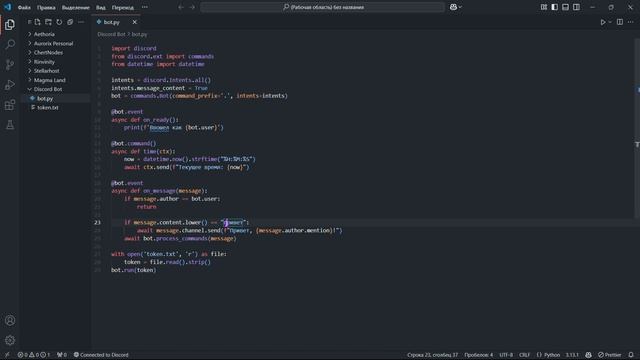Click New Folder icon in Explorer toolbar
The height and width of the screenshot is (360, 640).
pos(49,22)
